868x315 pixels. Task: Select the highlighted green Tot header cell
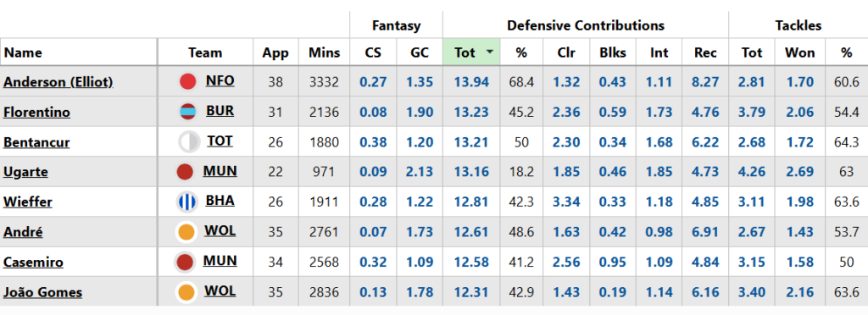point(471,52)
